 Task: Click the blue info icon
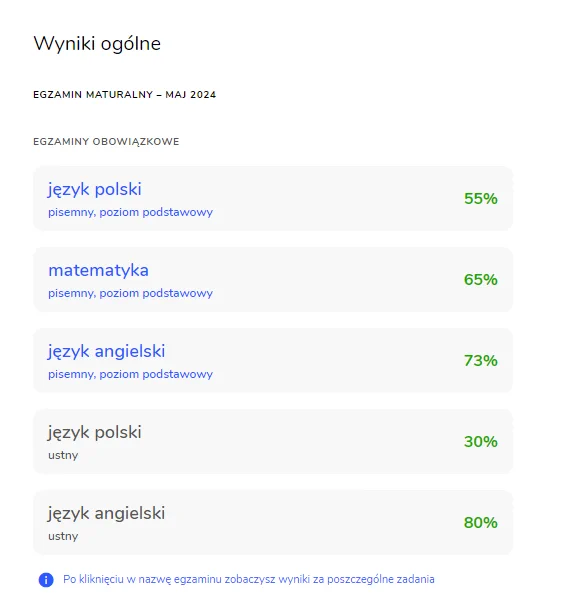[x=46, y=579]
